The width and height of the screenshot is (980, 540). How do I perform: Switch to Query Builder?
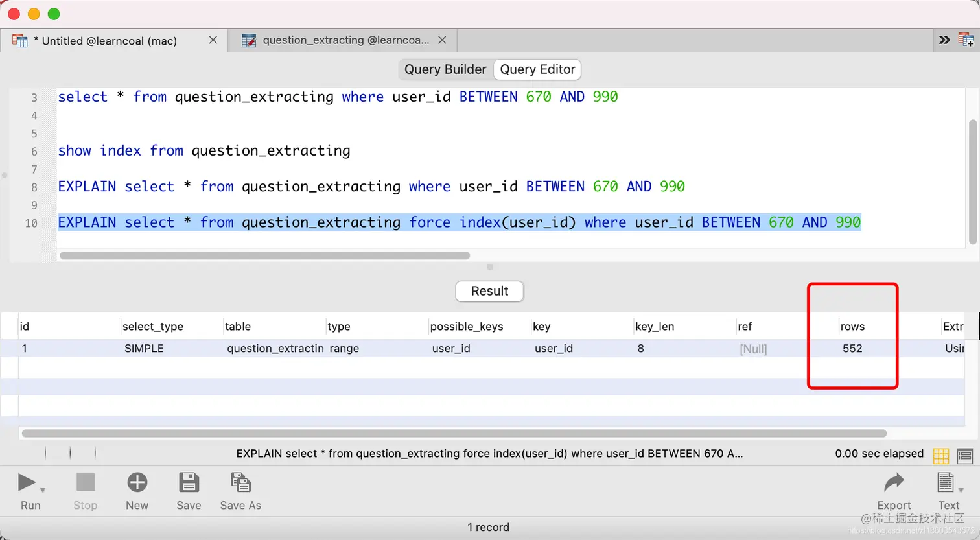point(445,69)
